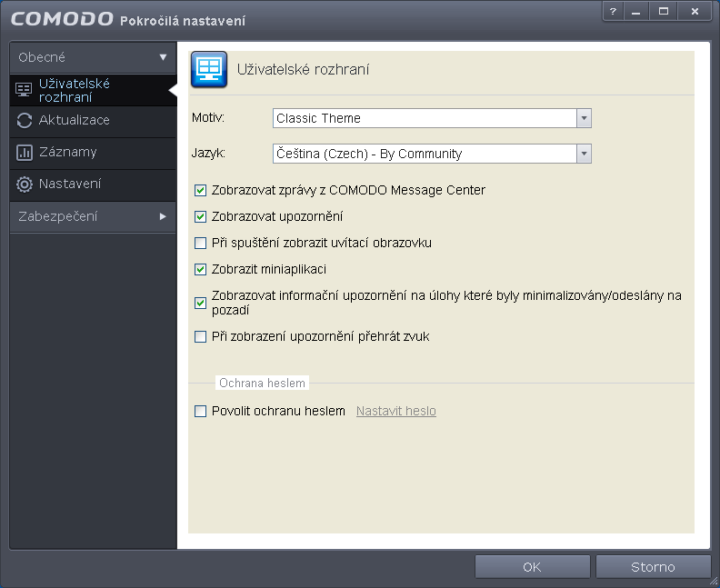Click the question mark help icon
The width and height of the screenshot is (720, 588).
click(x=613, y=12)
